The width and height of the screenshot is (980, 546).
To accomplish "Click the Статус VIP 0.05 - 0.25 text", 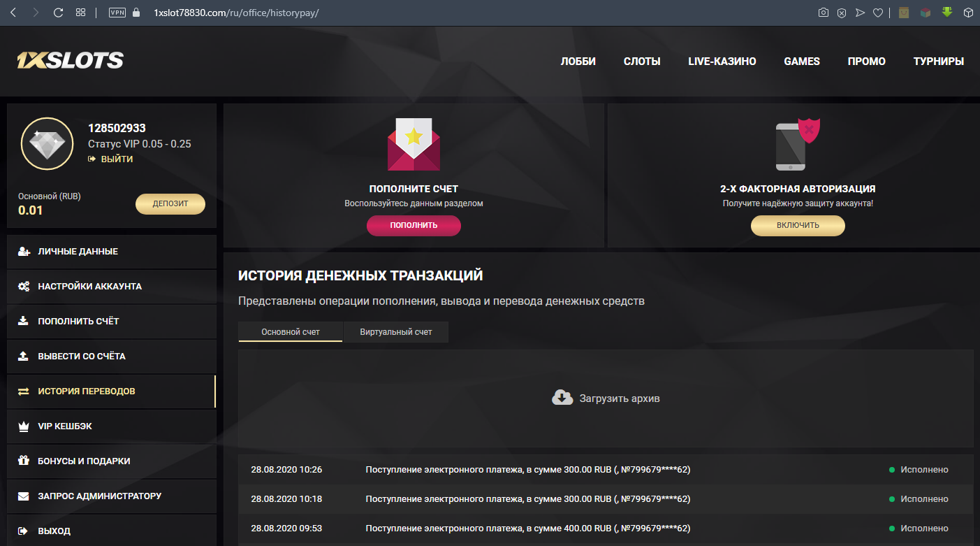I will coord(140,144).
